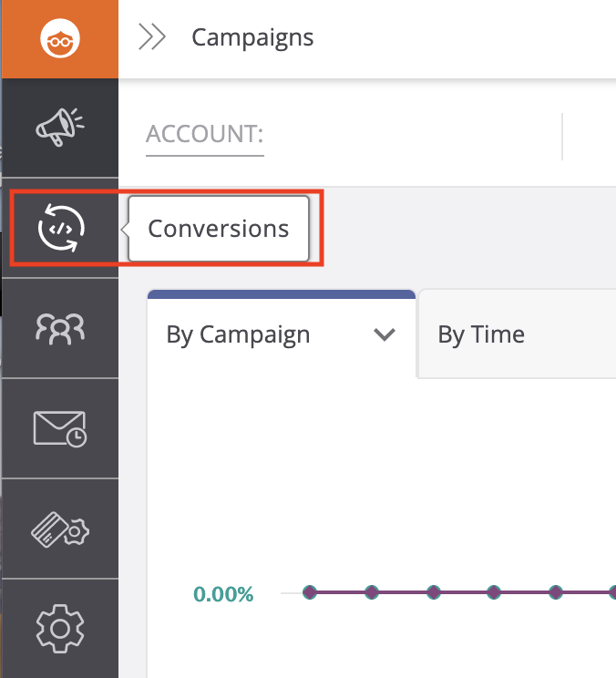This screenshot has width=616, height=678.
Task: Switch to the By Campaign tab
Action: pos(239,334)
